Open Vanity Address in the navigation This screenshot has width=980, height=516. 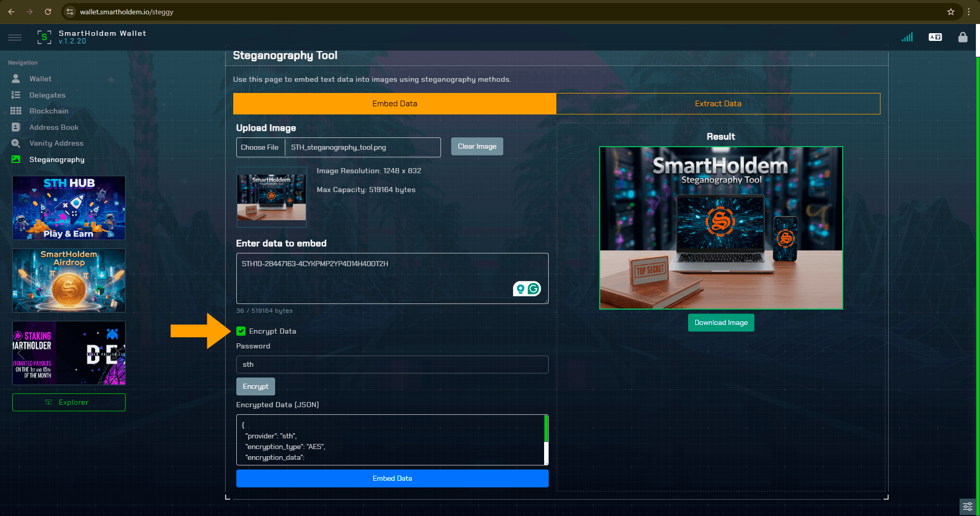[x=56, y=143]
